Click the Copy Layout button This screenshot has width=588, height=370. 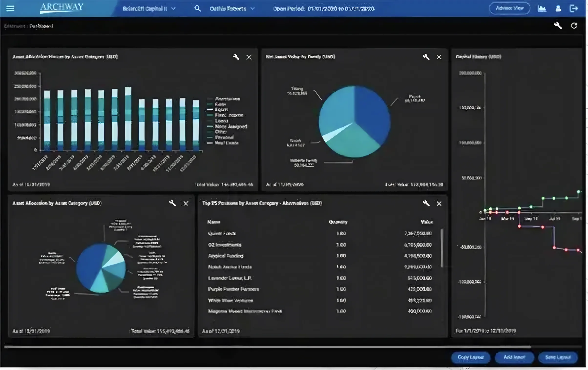tap(471, 357)
